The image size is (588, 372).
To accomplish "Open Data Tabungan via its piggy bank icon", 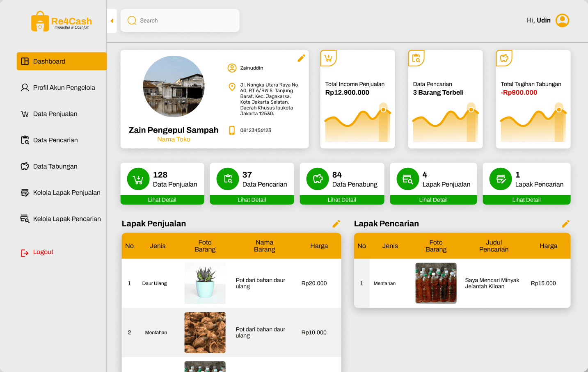I will pos(25,166).
